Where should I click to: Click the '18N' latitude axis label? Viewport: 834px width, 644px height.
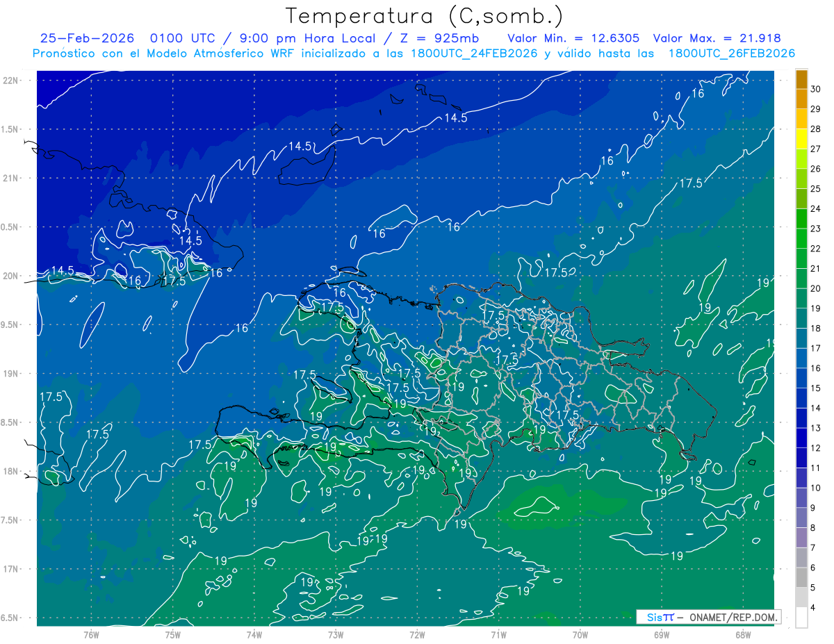pyautogui.click(x=12, y=471)
